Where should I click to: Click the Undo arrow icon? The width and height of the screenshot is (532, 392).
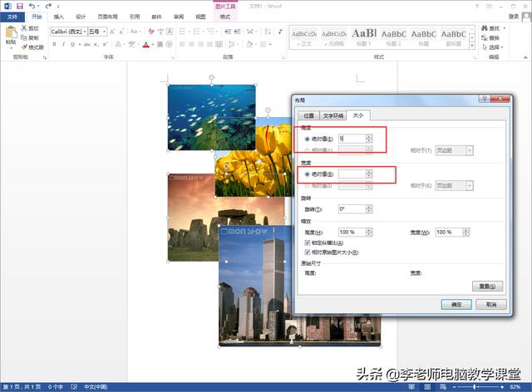32,6
